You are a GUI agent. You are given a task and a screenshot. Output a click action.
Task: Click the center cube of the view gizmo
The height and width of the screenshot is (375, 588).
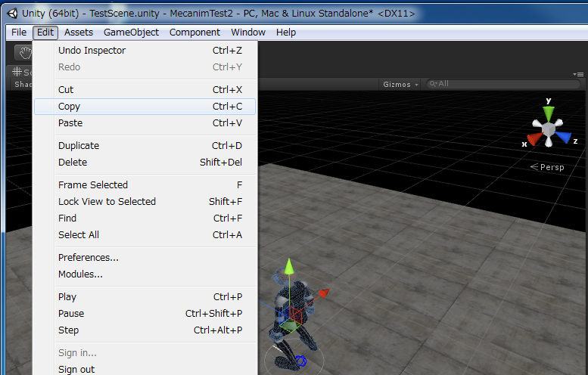pyautogui.click(x=549, y=129)
